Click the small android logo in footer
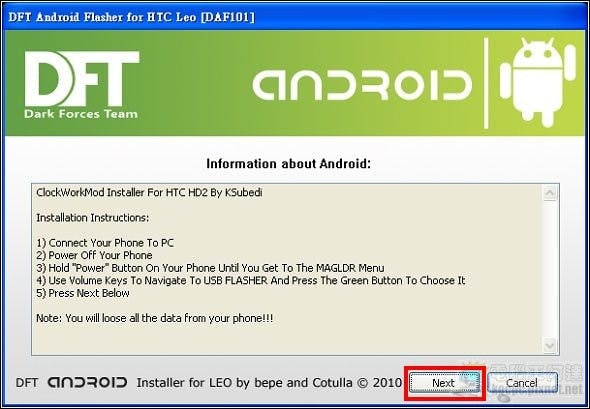Viewport: 590px width, 409px height. pyautogui.click(x=87, y=383)
